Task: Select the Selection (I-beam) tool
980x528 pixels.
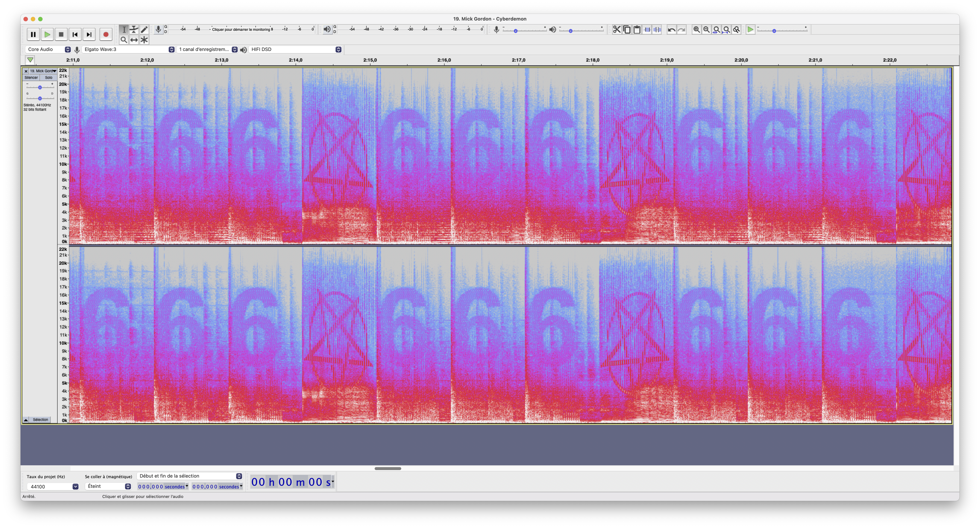Action: pos(124,29)
